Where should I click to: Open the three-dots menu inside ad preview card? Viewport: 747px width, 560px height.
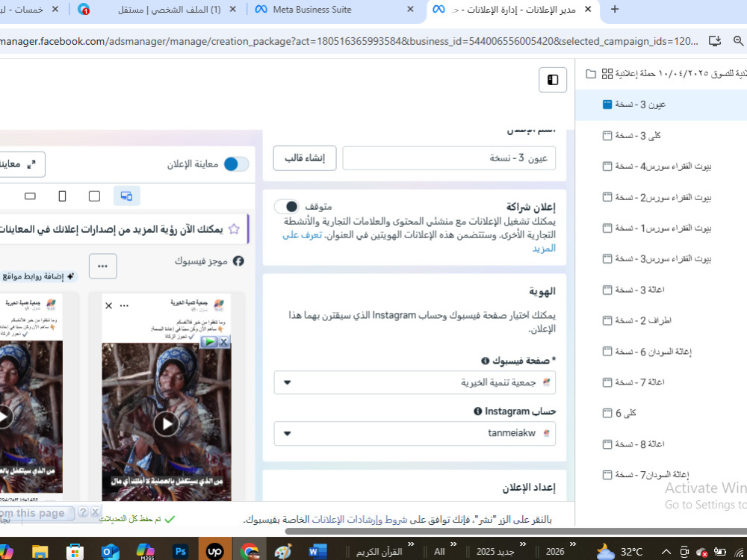[x=124, y=305]
